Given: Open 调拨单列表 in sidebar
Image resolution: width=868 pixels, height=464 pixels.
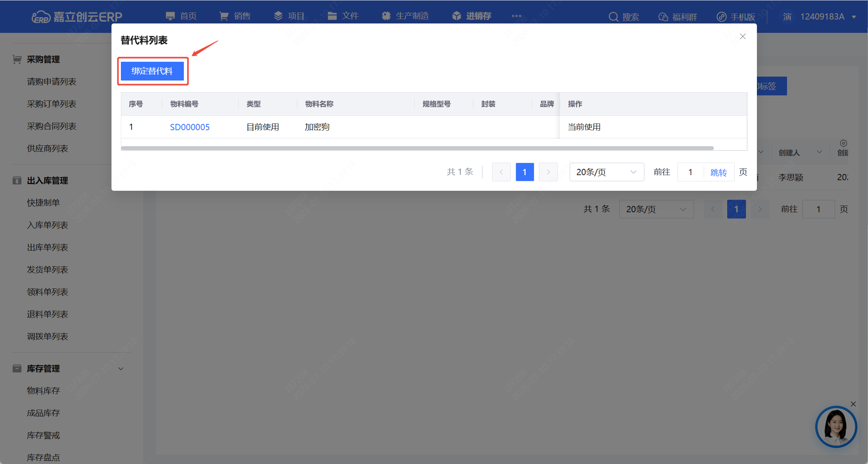Looking at the screenshot, I should [47, 337].
